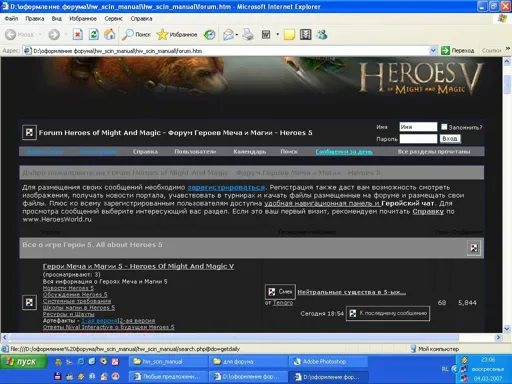Click the Mail envelope toolbar icon

(x=228, y=34)
